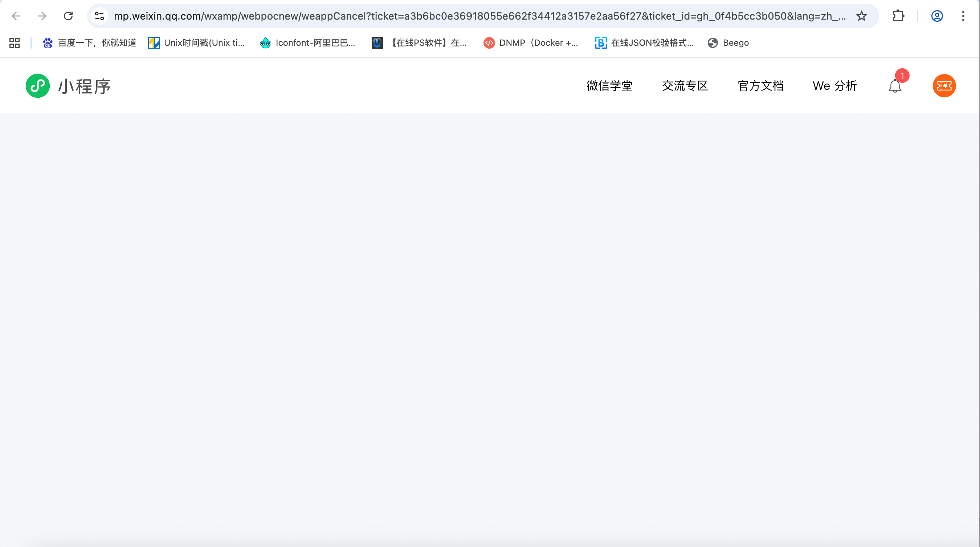
Task: Open the 微信学堂 navigation link
Action: tap(609, 86)
